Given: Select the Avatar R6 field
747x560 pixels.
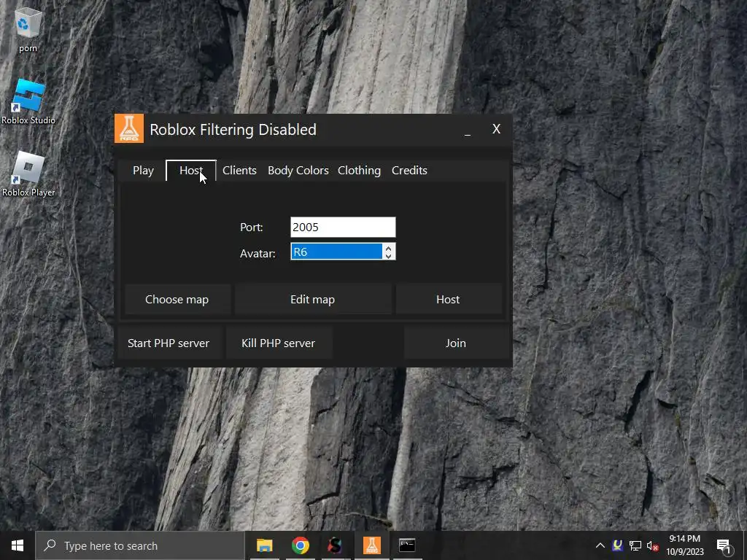Looking at the screenshot, I should pyautogui.click(x=336, y=252).
